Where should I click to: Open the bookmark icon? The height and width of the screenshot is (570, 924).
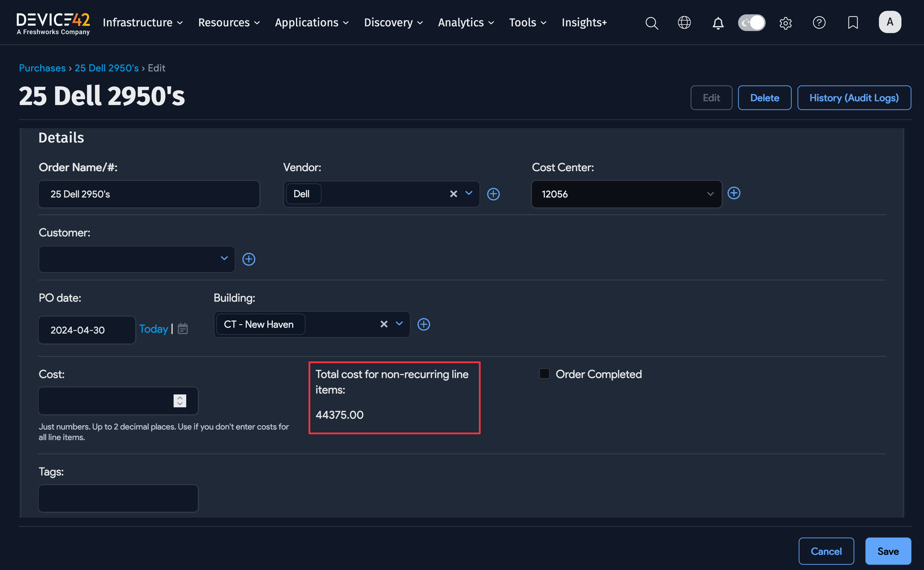(853, 23)
